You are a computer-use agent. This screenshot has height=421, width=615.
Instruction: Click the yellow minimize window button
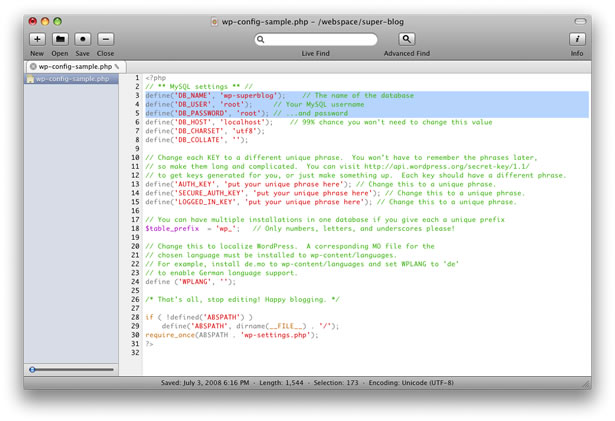(x=45, y=21)
